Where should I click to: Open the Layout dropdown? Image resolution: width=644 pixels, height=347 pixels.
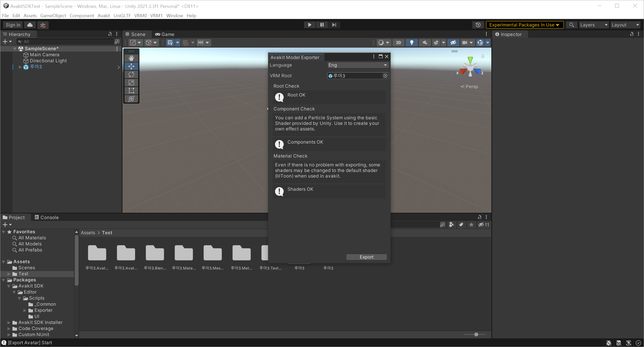(x=625, y=25)
